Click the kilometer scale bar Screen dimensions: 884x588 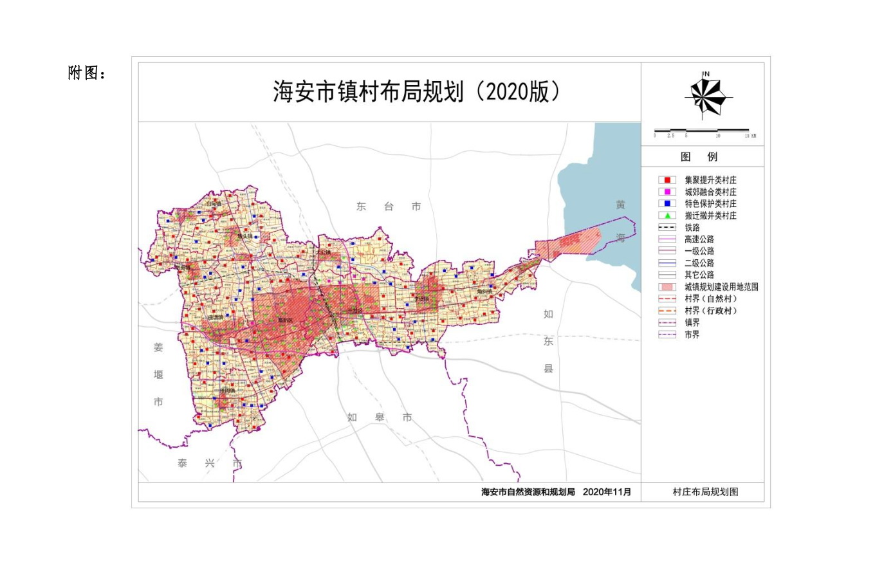[x=701, y=131]
